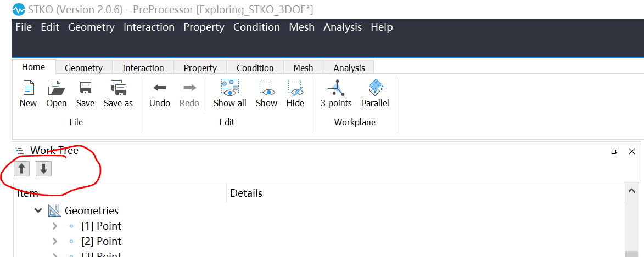Expand the [2] Point node
The height and width of the screenshot is (257, 644).
[54, 242]
